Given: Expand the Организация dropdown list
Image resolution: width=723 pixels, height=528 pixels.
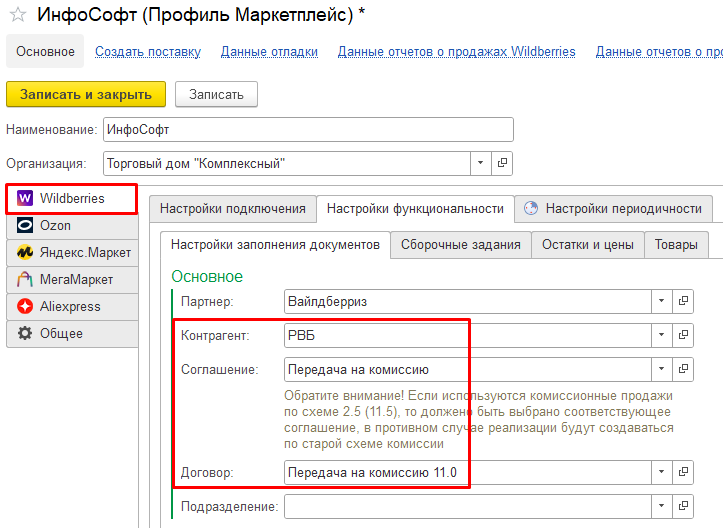Looking at the screenshot, I should pos(480,163).
